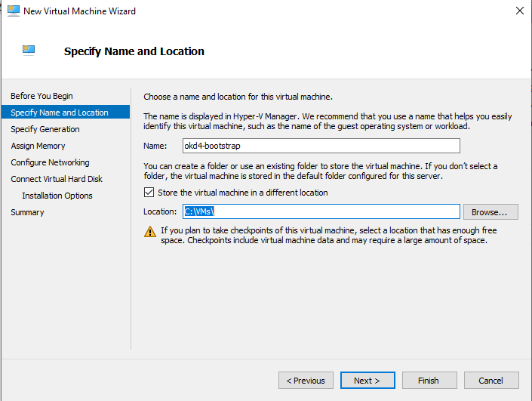This screenshot has width=532, height=401.
Task: Close the New Virtual Machine Wizard
Action: click(x=519, y=11)
